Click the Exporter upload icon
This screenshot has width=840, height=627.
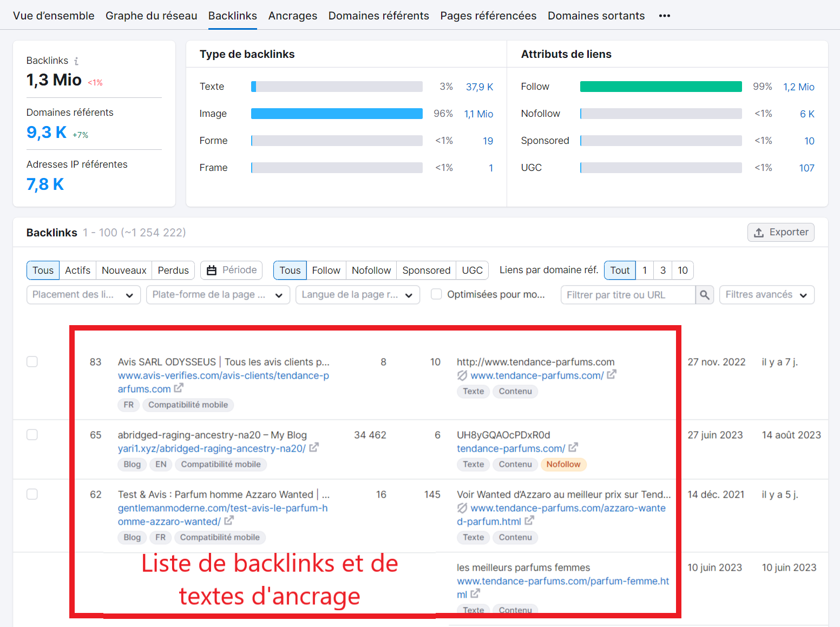tap(758, 232)
